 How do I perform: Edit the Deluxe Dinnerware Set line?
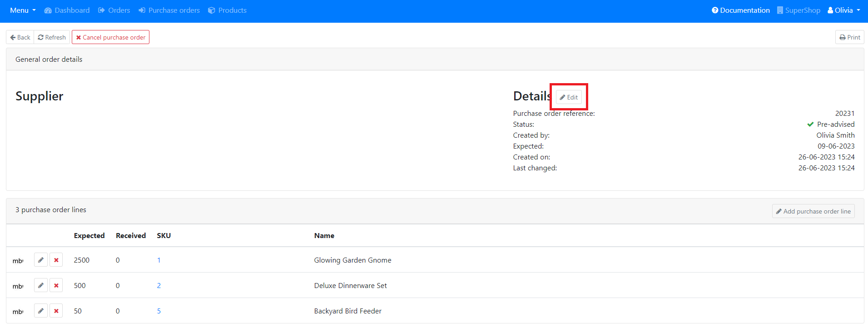pos(41,285)
